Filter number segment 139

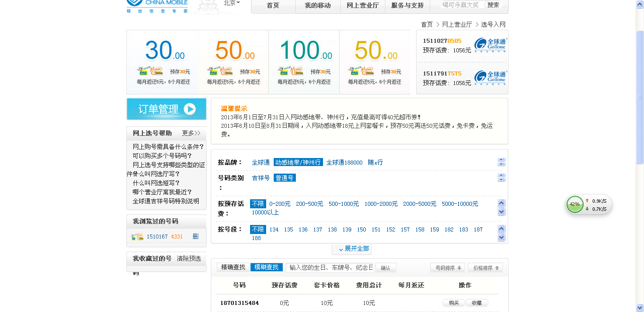(347, 229)
